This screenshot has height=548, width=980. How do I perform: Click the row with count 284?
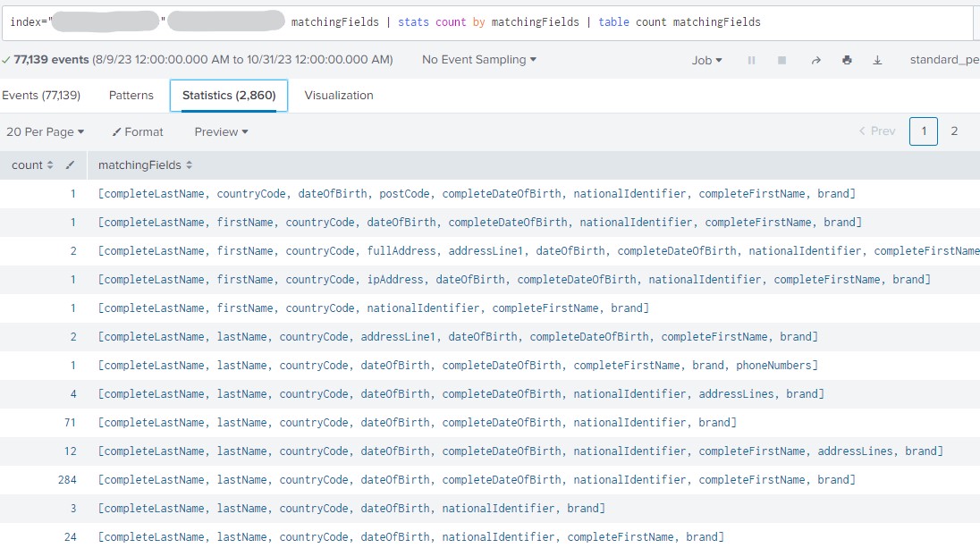click(477, 480)
